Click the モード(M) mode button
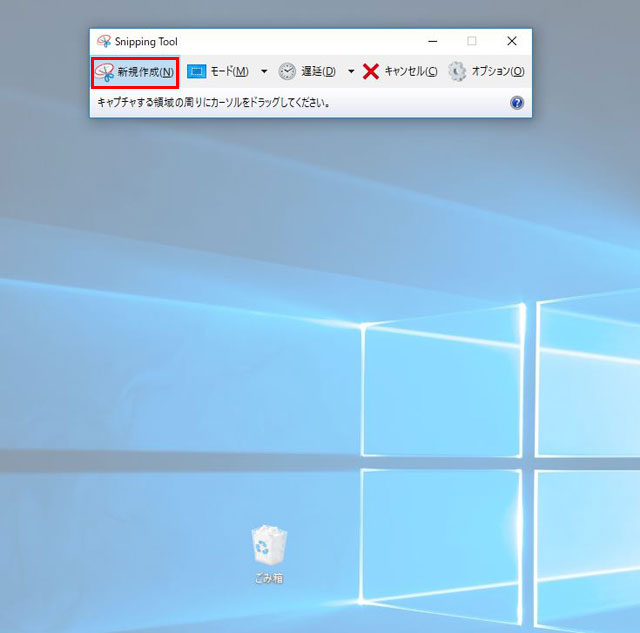The height and width of the screenshot is (633, 640). click(x=218, y=72)
